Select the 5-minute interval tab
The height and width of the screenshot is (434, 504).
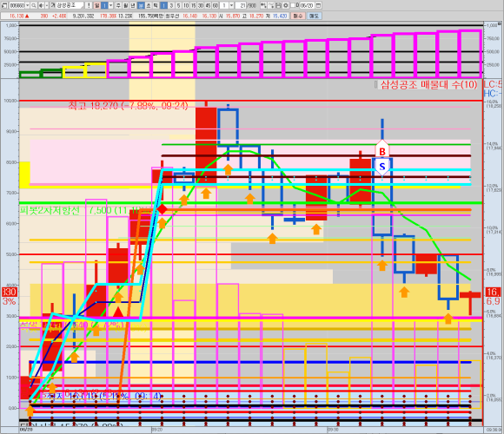179,5
